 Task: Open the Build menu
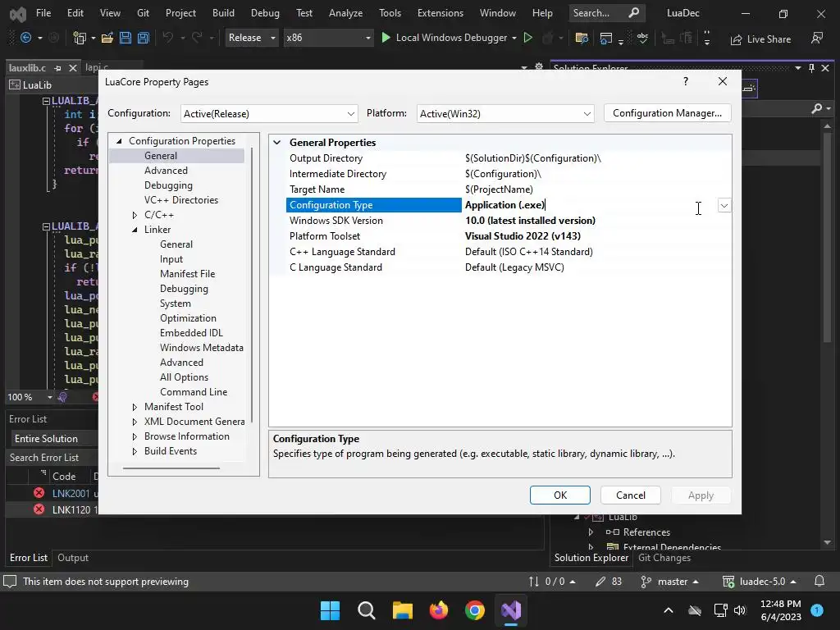(x=223, y=13)
